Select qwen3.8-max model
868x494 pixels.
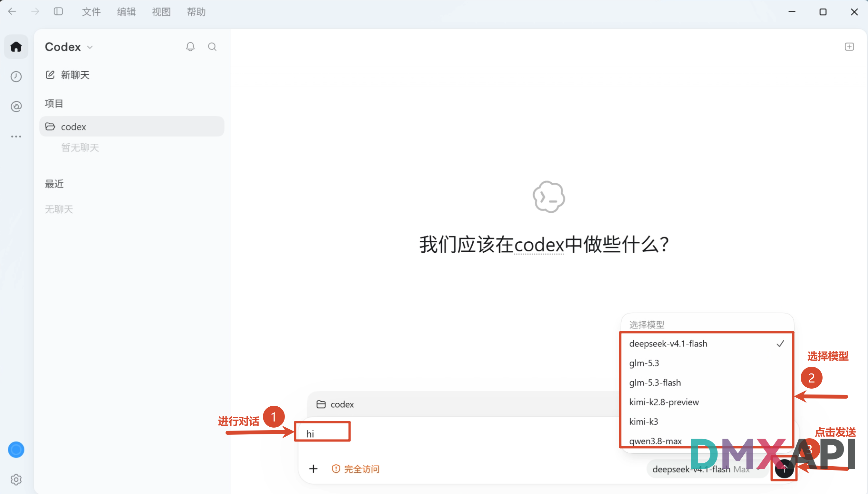(707, 441)
